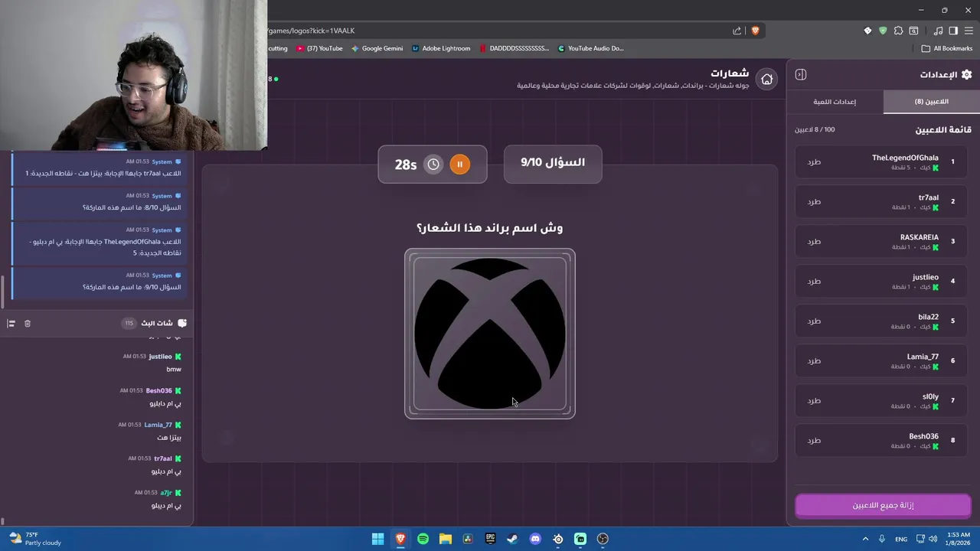
Task: Open Brave from the taskbar
Action: coord(400,539)
